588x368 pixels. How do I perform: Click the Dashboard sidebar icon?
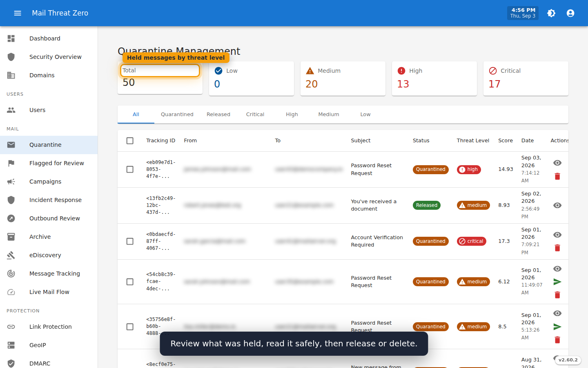click(x=11, y=38)
